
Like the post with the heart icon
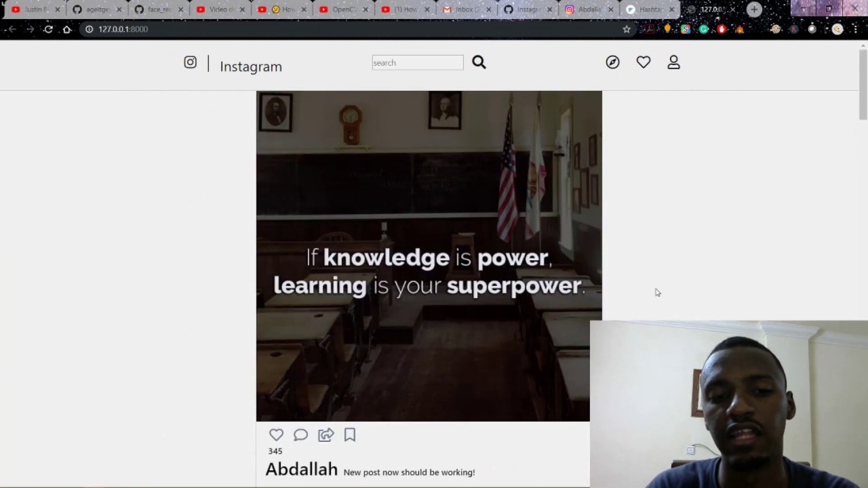(276, 435)
